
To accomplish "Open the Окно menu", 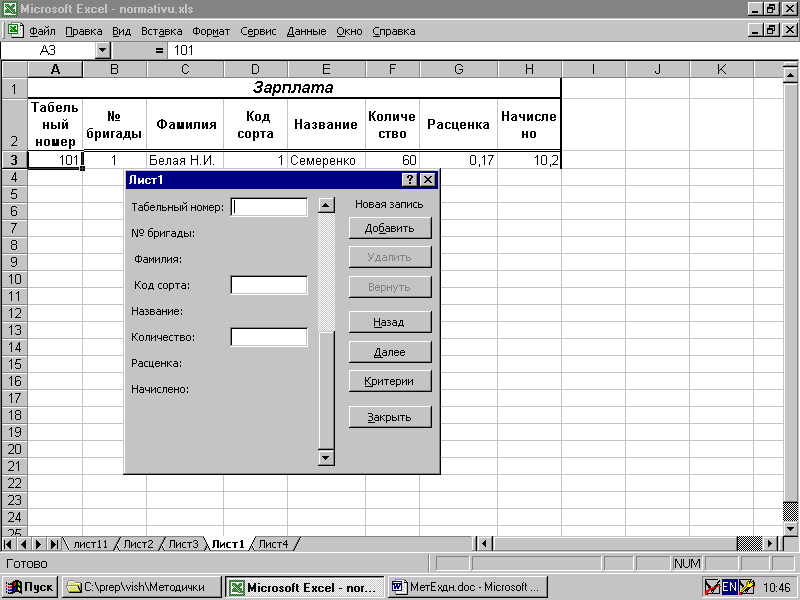I will click(x=349, y=31).
